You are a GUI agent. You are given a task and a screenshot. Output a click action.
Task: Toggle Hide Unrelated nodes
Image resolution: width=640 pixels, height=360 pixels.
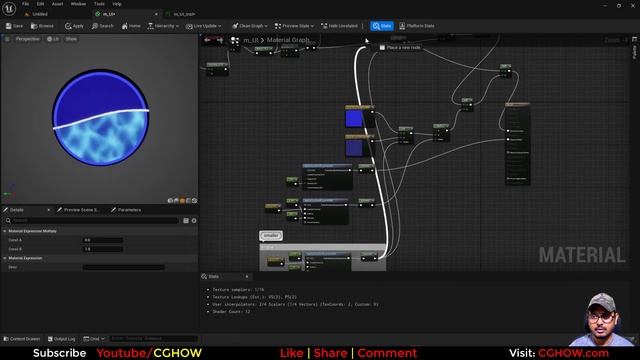coord(339,26)
